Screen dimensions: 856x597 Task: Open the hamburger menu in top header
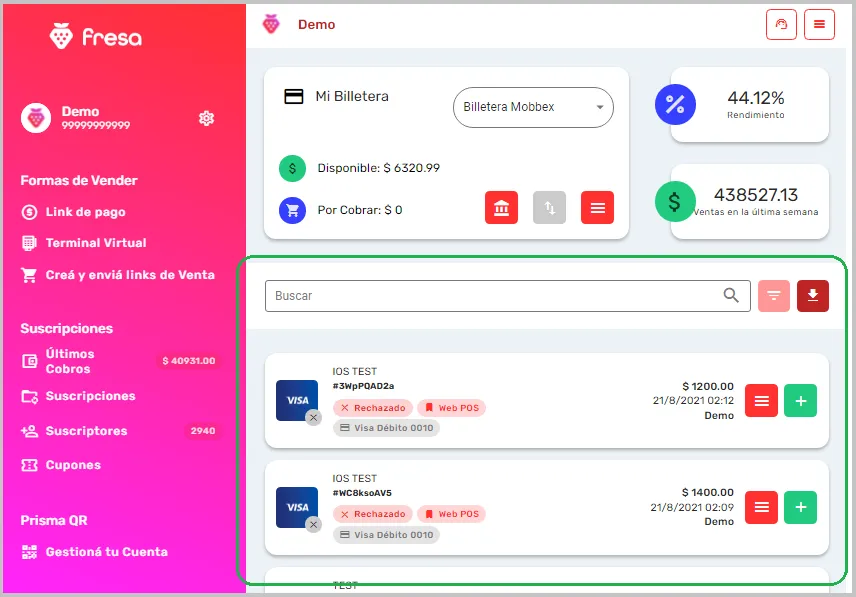pos(819,25)
